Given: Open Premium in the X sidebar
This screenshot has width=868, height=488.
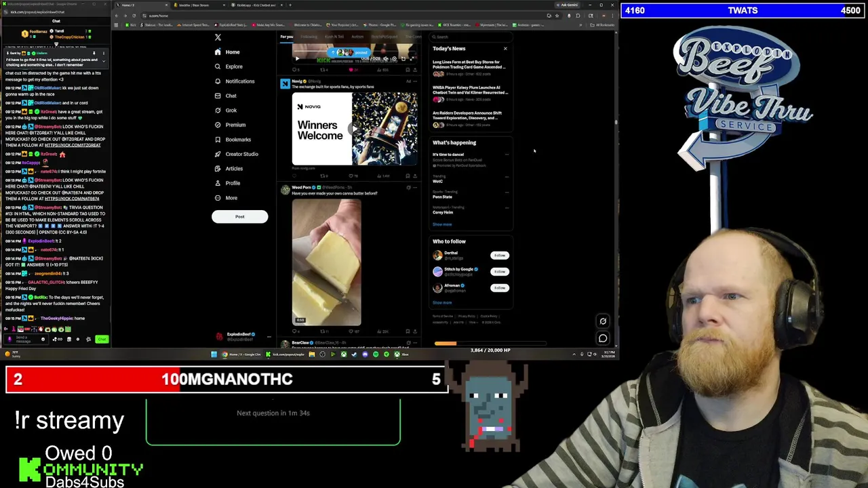Looking at the screenshot, I should tap(230, 125).
